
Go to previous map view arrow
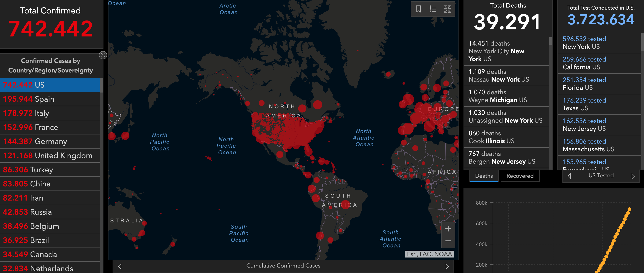pyautogui.click(x=120, y=266)
